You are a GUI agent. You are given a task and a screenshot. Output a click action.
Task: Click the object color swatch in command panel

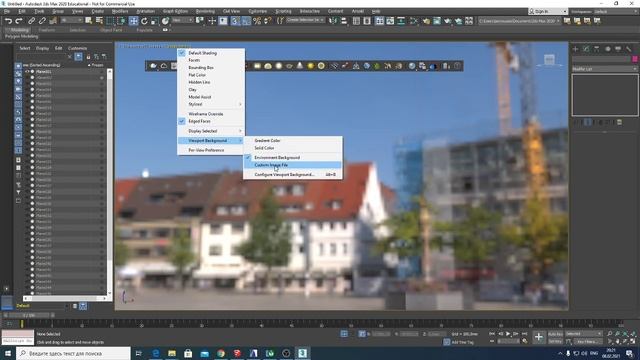coord(635,60)
